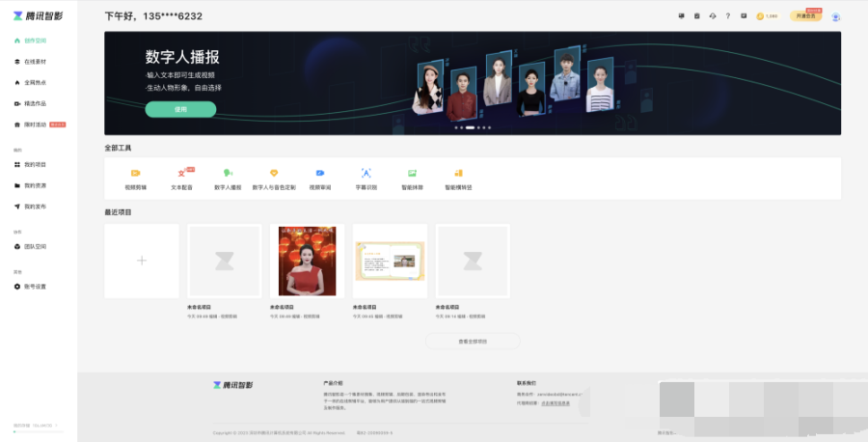Create a new project with the plus card
The image size is (868, 442).
[142, 261]
